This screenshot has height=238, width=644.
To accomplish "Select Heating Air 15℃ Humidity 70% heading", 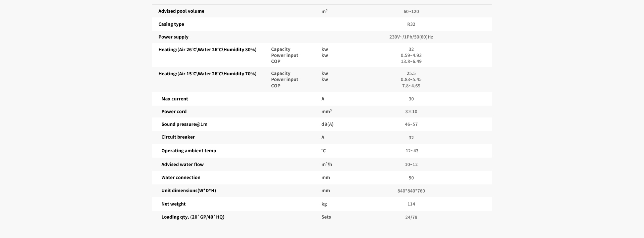I will [x=207, y=74].
